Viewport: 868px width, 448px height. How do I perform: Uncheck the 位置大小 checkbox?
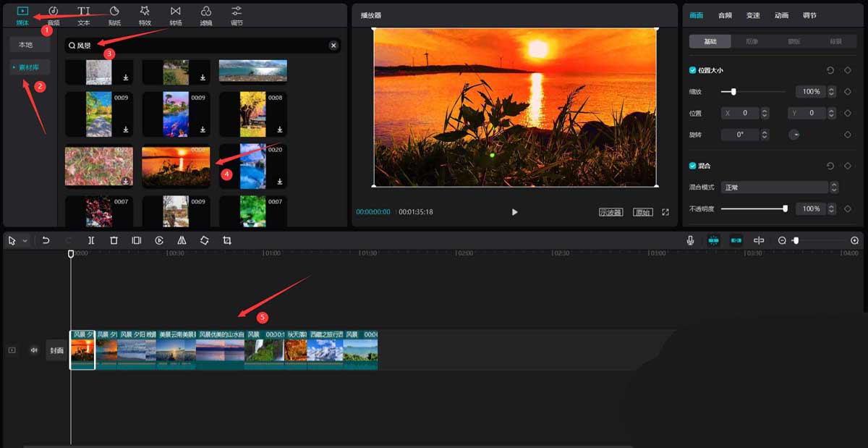[693, 70]
